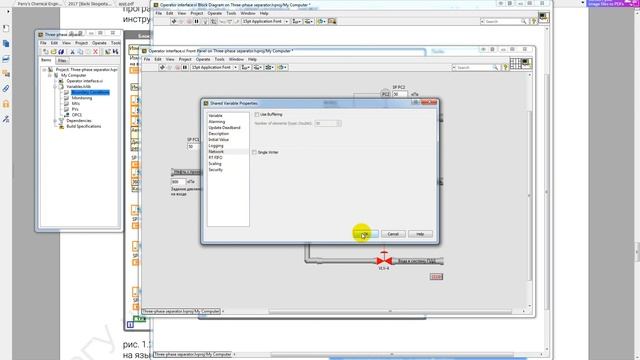Image resolution: width=640 pixels, height=360 pixels.
Task: Click context help icon in Front Panel
Action: coord(505,67)
